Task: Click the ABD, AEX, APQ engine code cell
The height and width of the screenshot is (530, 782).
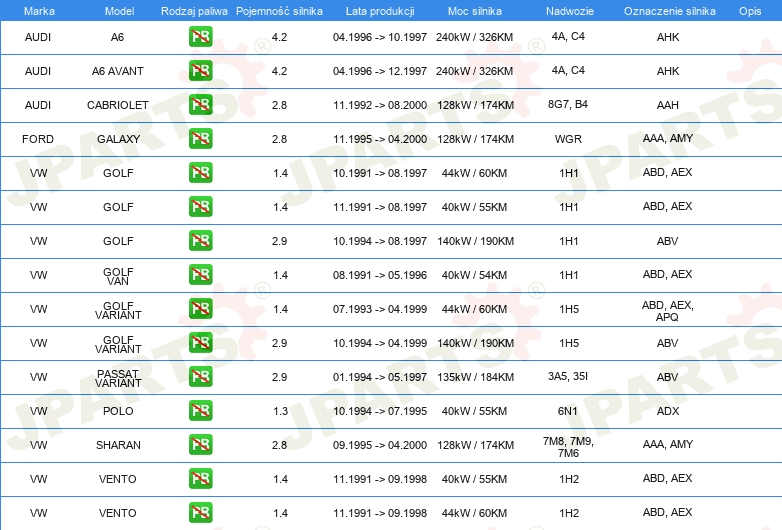Action: click(668, 311)
